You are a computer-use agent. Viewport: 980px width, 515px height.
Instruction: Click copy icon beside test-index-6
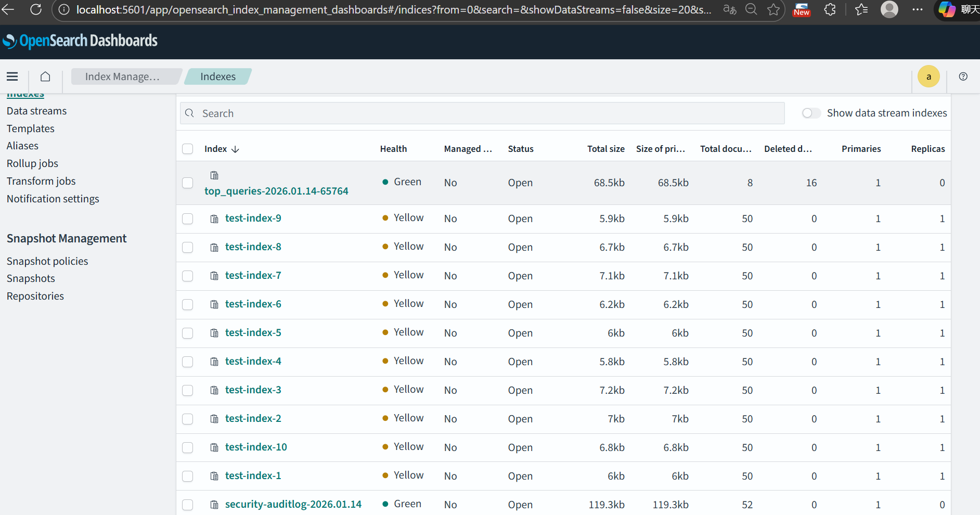click(x=214, y=305)
